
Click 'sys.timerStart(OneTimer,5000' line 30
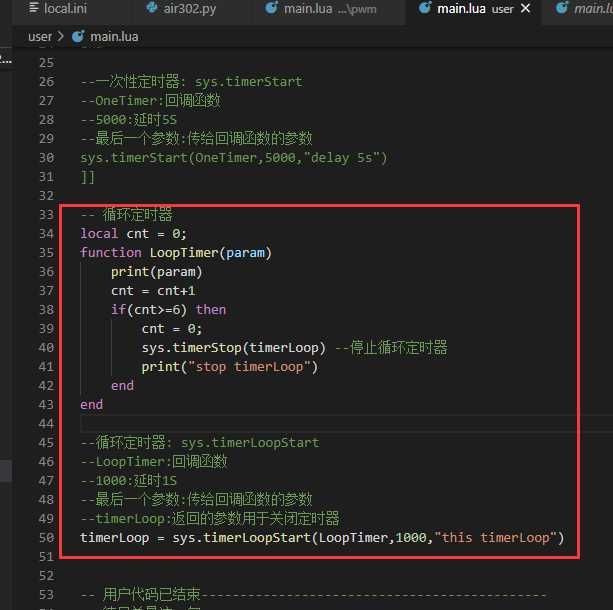tap(233, 158)
